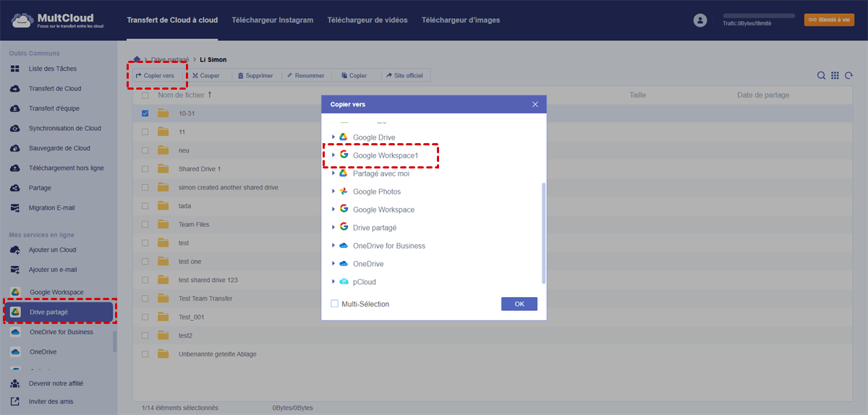Click Couper toolbar button
This screenshot has width=868, height=415.
(206, 75)
